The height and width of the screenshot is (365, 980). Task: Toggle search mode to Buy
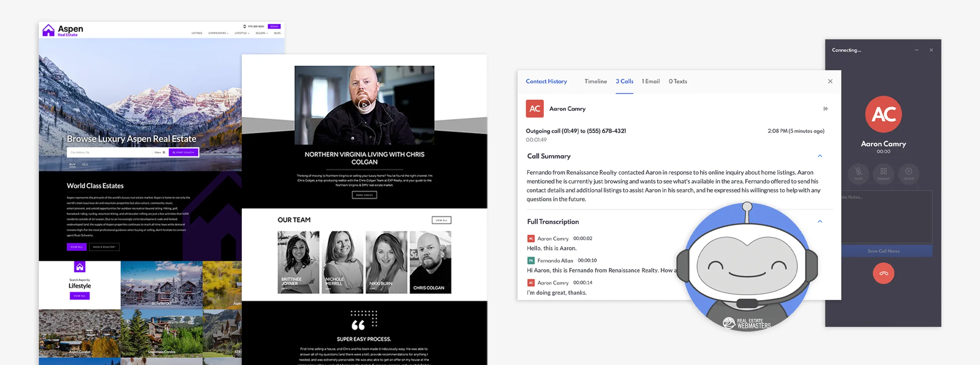click(x=72, y=164)
